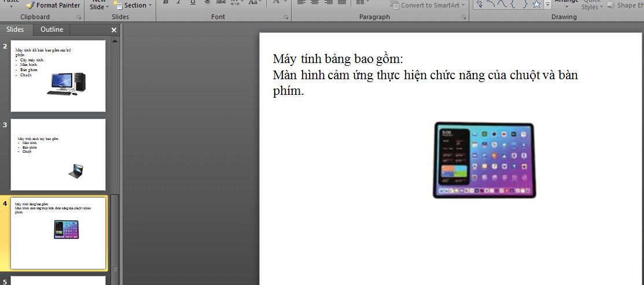
Task: Switch to the Slides tab
Action: pyautogui.click(x=17, y=29)
